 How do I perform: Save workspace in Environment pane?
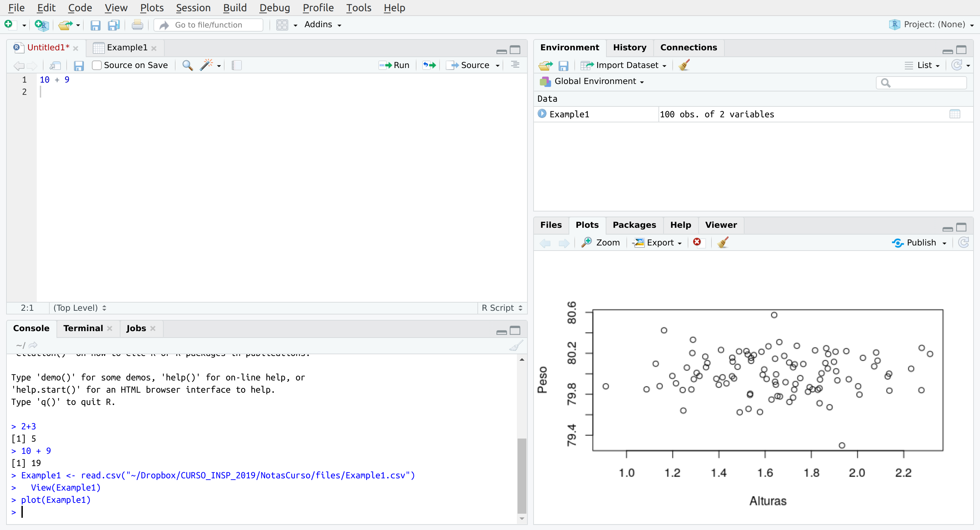tap(563, 66)
